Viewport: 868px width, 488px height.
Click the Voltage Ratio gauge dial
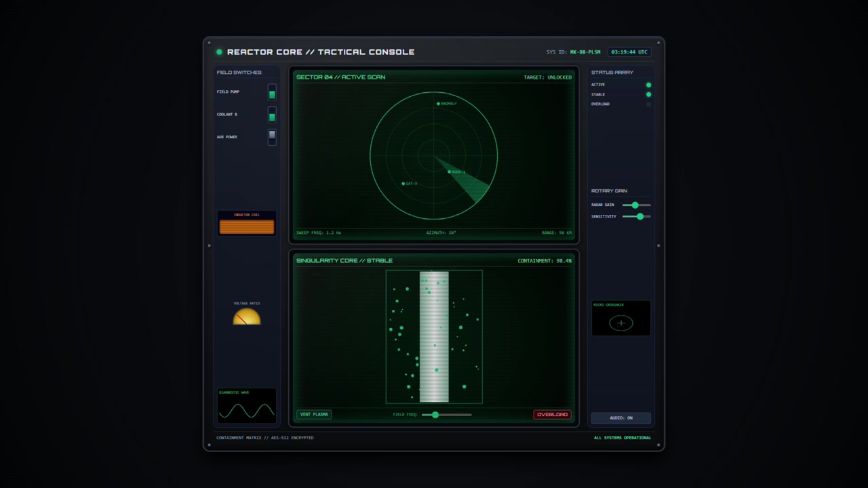coord(247,317)
